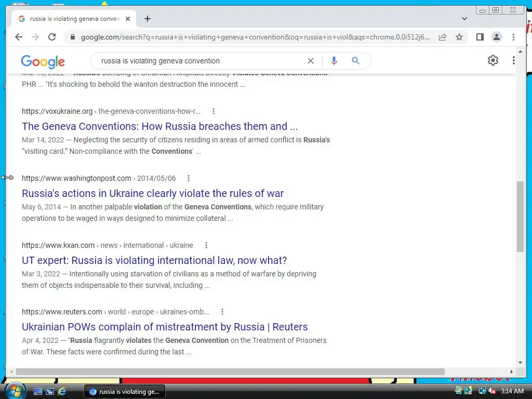The width and height of the screenshot is (532, 399).
Task: Open Google quick settings gear
Action: tap(493, 60)
